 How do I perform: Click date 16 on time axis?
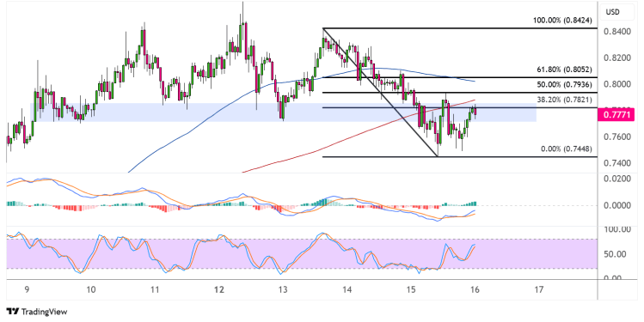click(475, 290)
